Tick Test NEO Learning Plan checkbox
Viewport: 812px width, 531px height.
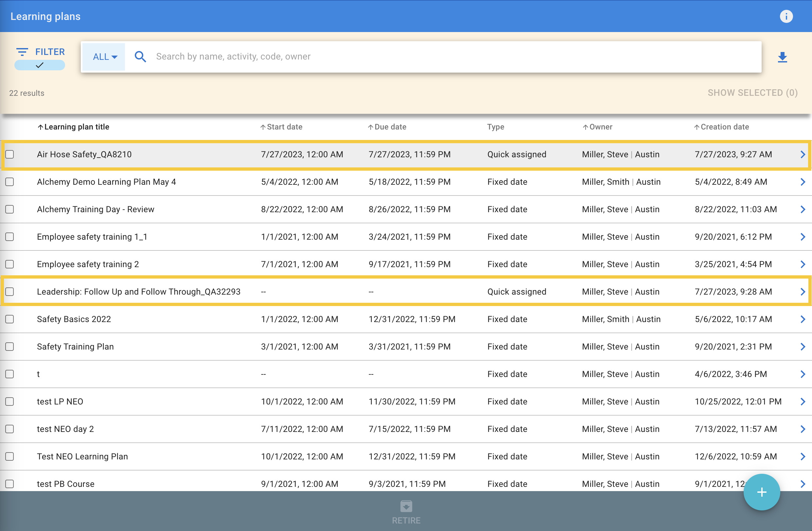point(9,457)
